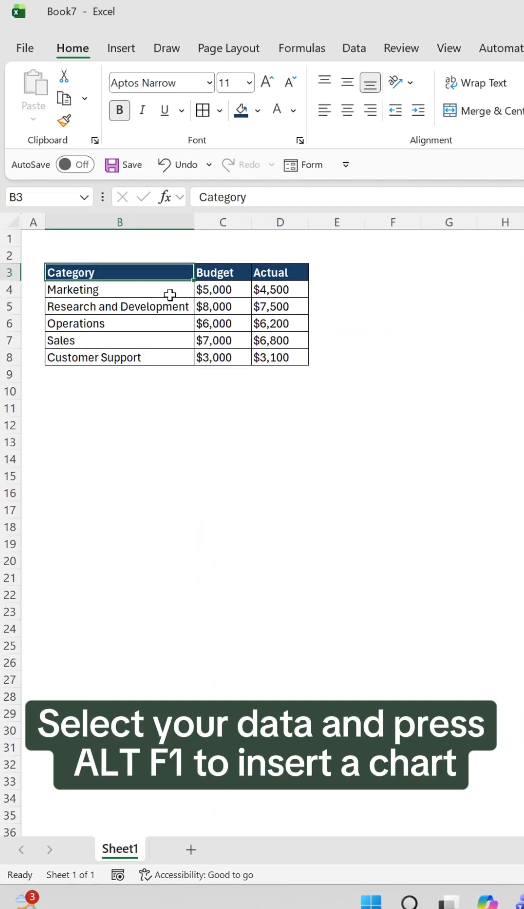This screenshot has height=909, width=524.
Task: Increase font size with the larger A
Action: click(267, 82)
